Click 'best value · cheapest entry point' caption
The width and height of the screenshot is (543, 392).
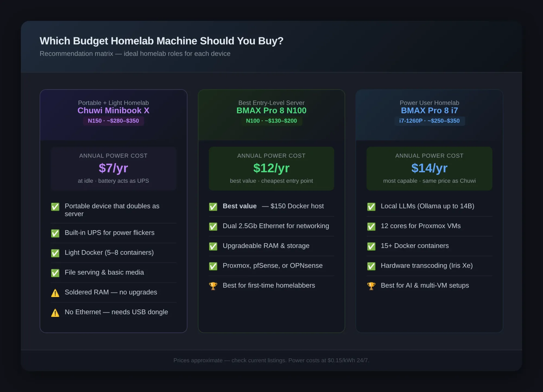(271, 181)
